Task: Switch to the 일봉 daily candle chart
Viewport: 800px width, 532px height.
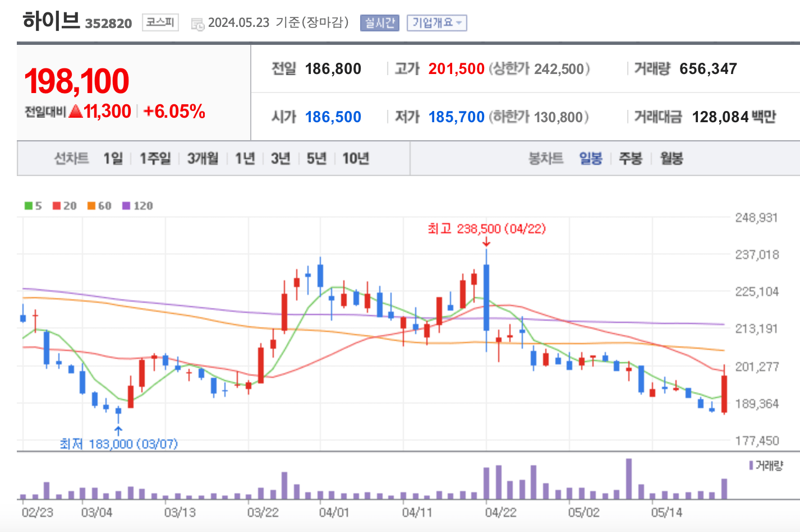Action: pyautogui.click(x=591, y=159)
